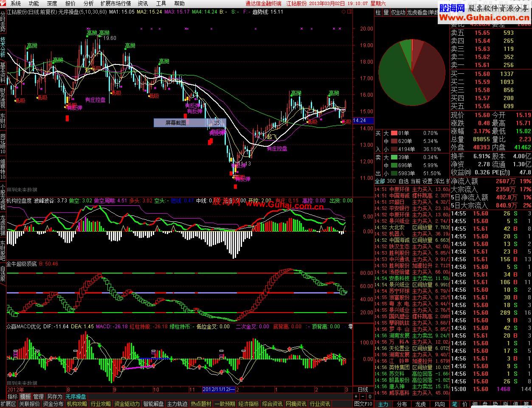Open the 扩展市场行情 menu
This screenshot has height=408, width=532.
(115, 3)
